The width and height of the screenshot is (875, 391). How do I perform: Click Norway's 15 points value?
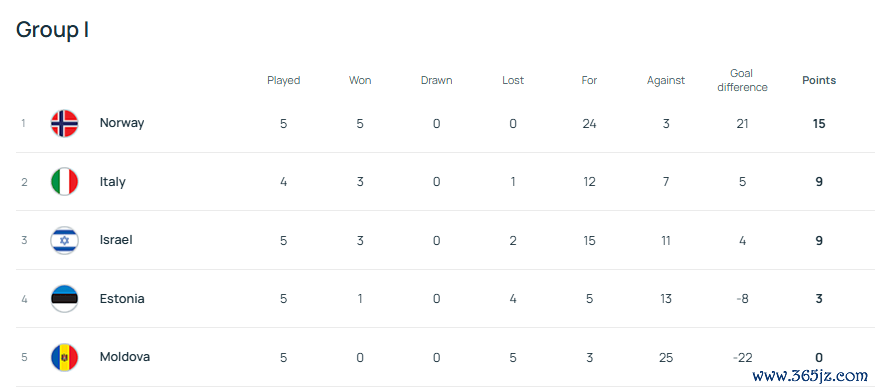(819, 123)
